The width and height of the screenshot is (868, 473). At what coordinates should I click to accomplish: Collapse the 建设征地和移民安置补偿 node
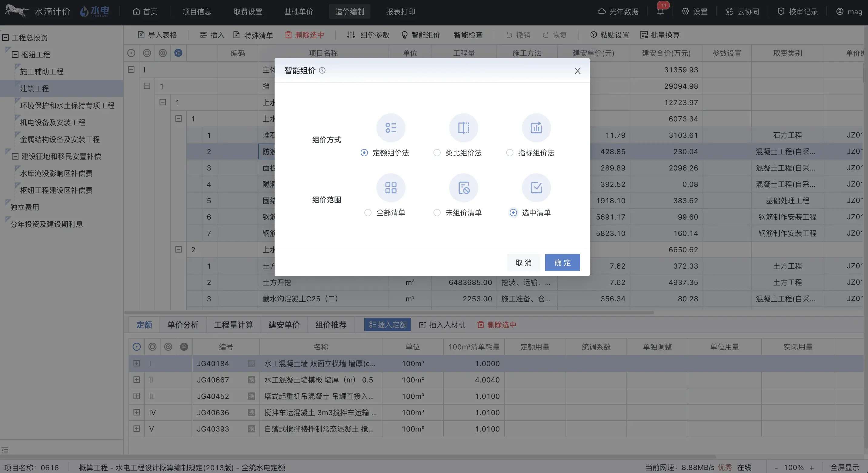[x=15, y=156]
